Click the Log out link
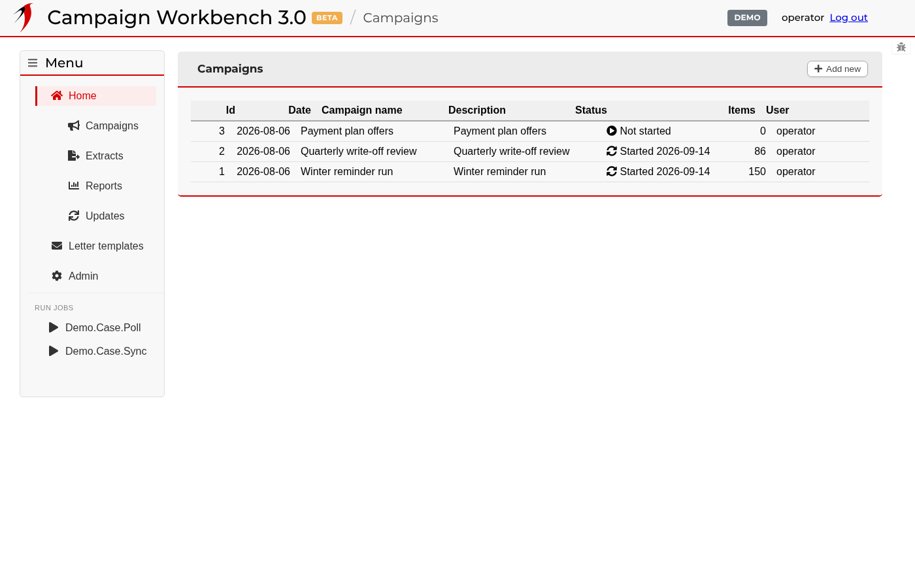 tap(848, 18)
